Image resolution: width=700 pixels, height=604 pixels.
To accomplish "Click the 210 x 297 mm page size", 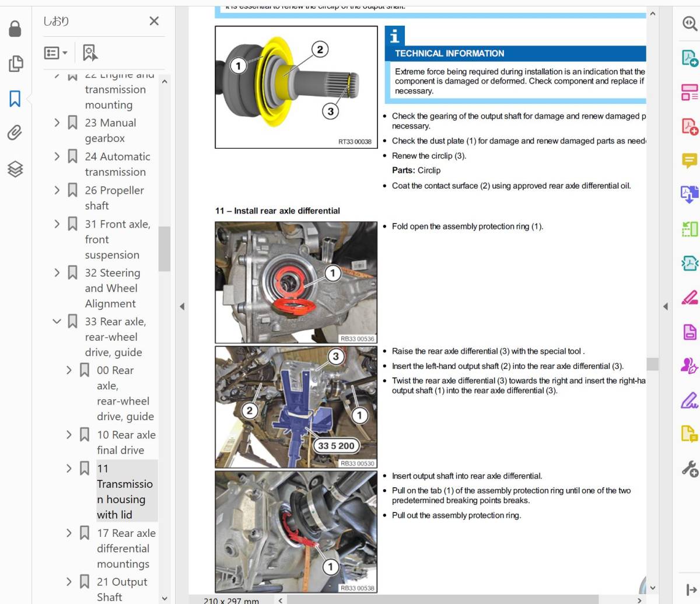I will [231, 600].
